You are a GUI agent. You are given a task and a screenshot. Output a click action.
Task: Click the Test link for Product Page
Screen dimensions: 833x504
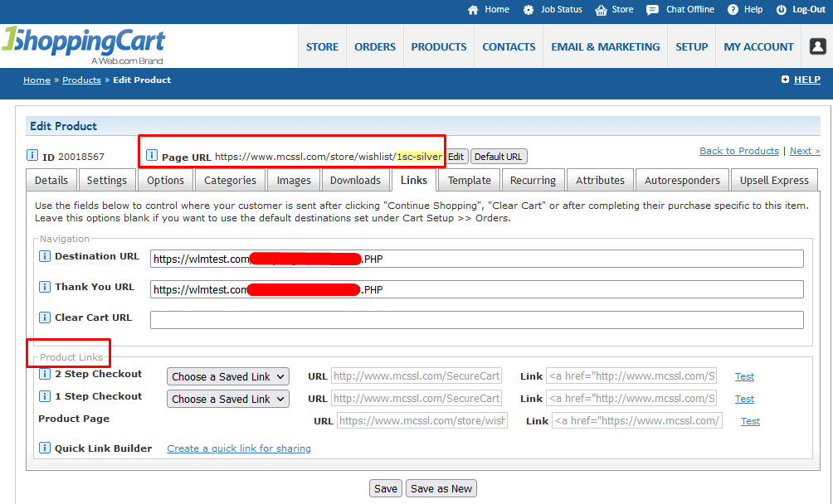tap(750, 421)
